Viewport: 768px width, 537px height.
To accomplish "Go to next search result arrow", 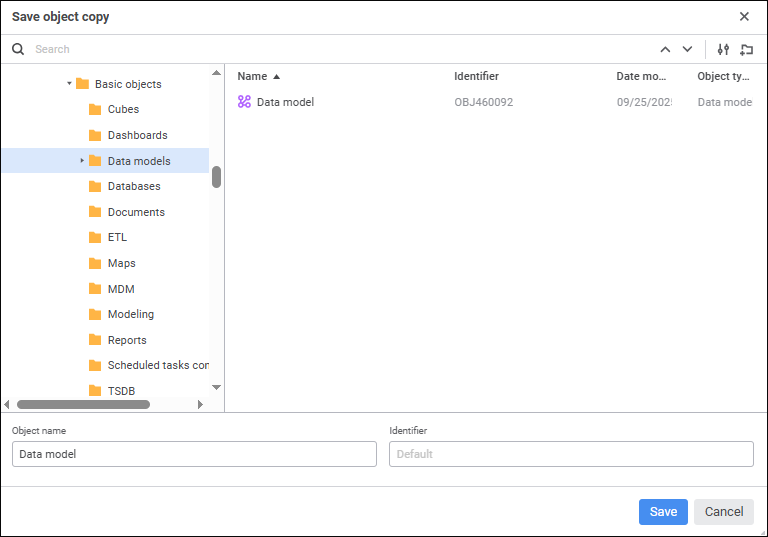I will (x=687, y=49).
